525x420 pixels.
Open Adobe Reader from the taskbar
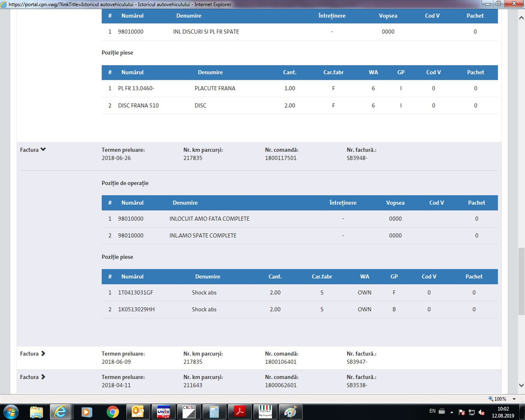click(240, 412)
